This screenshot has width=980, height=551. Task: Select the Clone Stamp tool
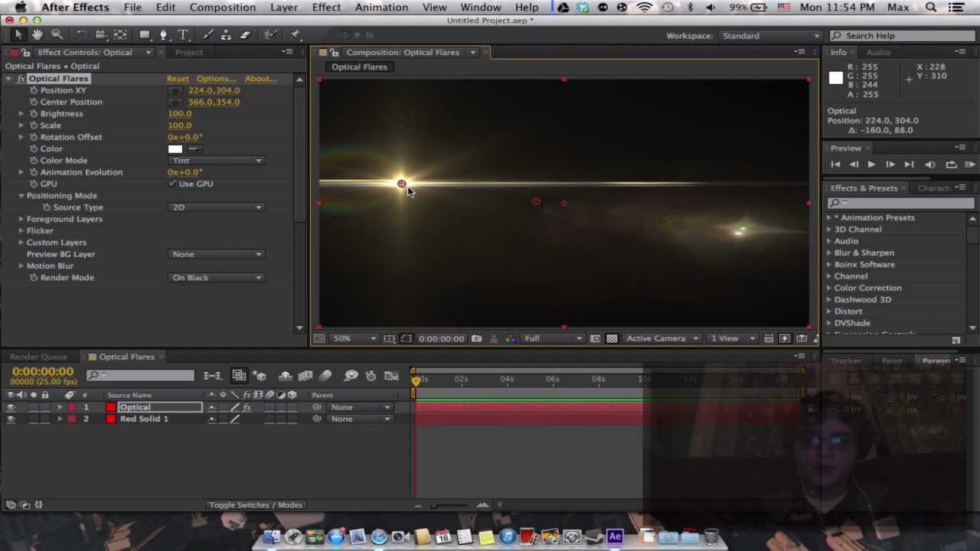click(226, 35)
